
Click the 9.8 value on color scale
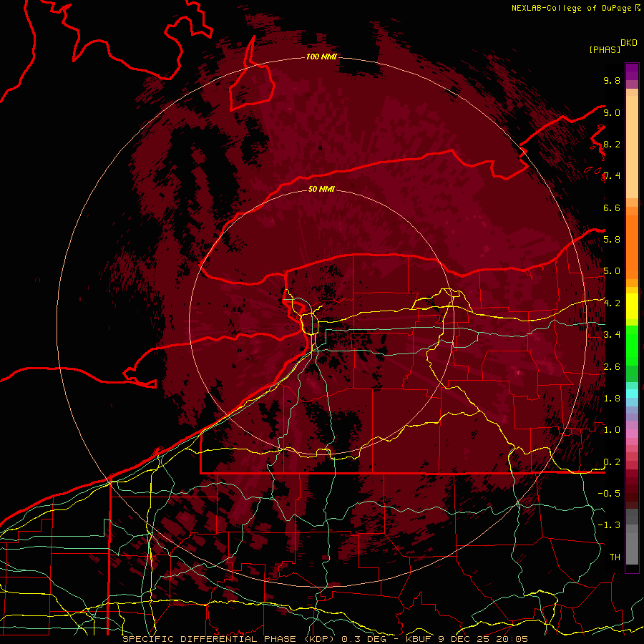pyautogui.click(x=612, y=80)
